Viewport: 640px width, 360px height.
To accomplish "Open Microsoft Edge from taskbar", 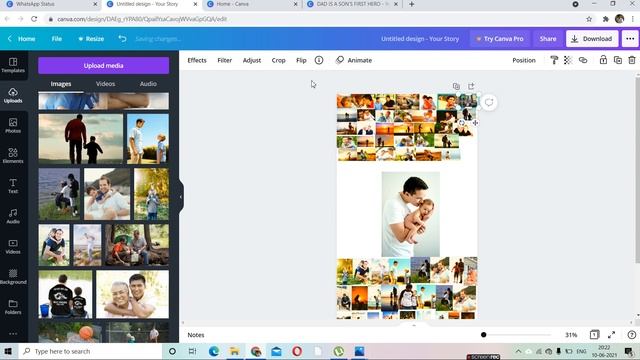I will [x=214, y=351].
